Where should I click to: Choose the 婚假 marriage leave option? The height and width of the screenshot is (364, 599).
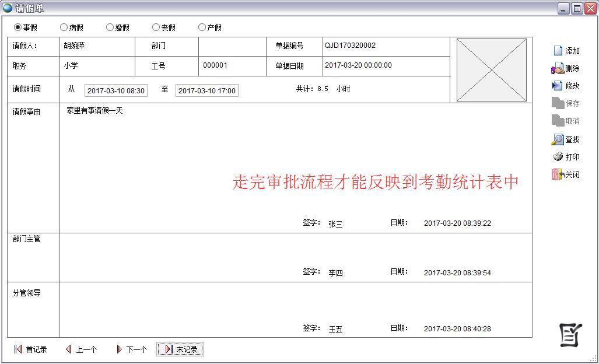110,27
